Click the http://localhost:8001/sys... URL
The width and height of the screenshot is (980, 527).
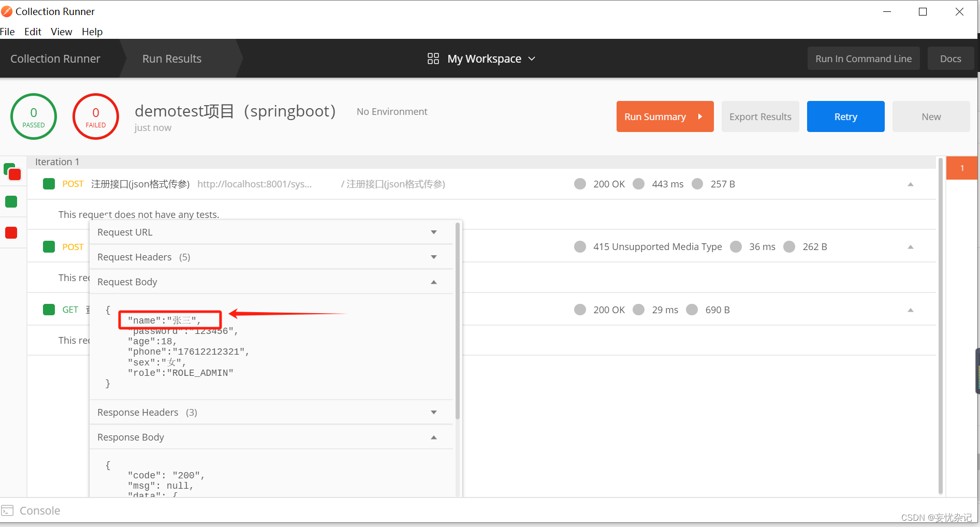[255, 184]
